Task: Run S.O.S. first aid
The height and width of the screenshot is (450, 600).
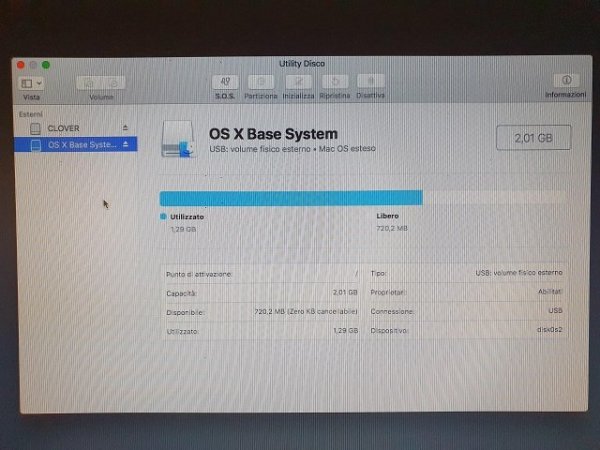Action: [225, 82]
